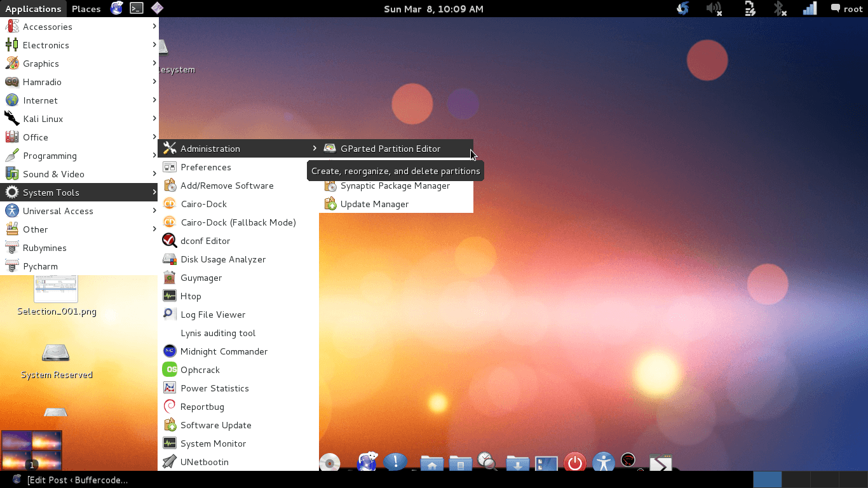The width and height of the screenshot is (868, 488).
Task: Switch to the second workspace in the bottom panel
Action: (x=796, y=480)
